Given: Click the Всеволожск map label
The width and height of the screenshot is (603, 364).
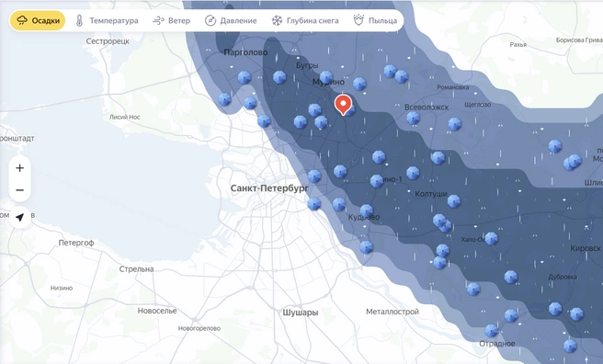Looking at the screenshot, I should click(427, 108).
